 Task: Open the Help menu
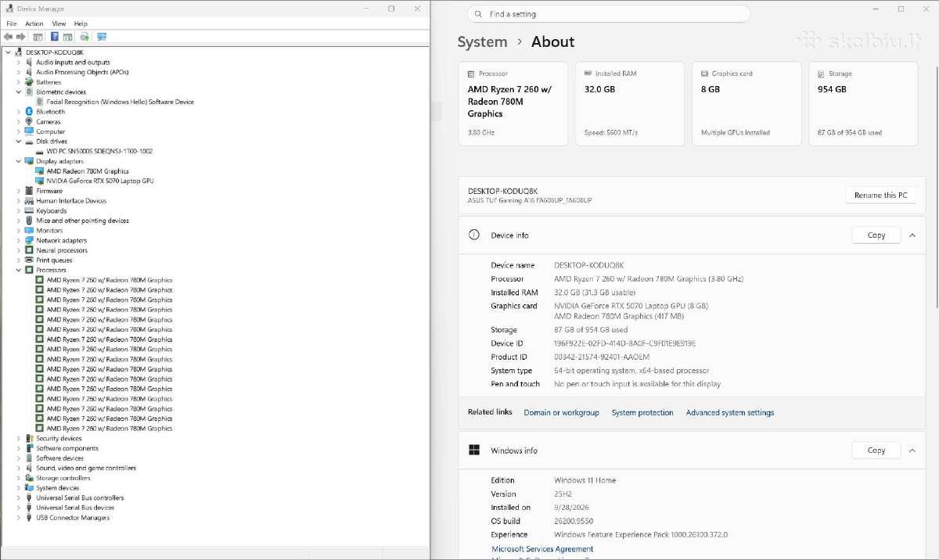pos(80,23)
